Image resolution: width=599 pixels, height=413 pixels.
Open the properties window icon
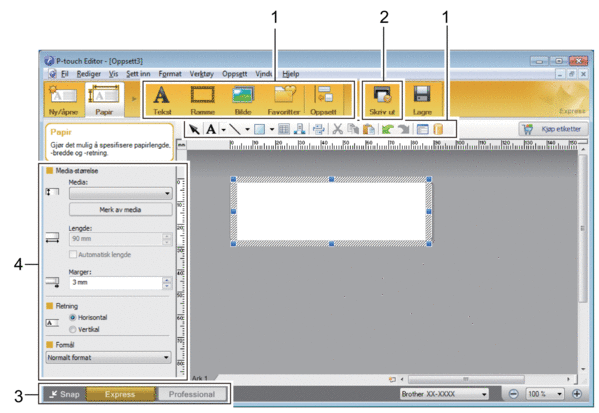click(x=422, y=130)
